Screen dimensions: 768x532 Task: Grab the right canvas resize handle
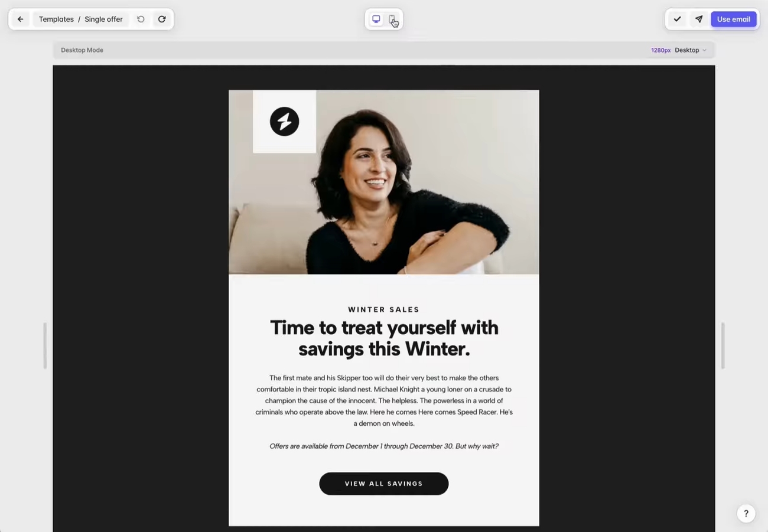(x=723, y=345)
